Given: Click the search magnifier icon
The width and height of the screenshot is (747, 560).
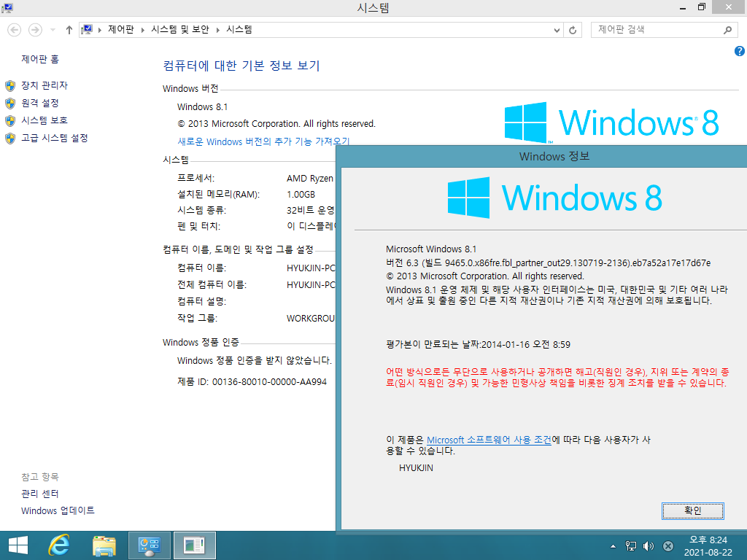Looking at the screenshot, I should point(727,30).
